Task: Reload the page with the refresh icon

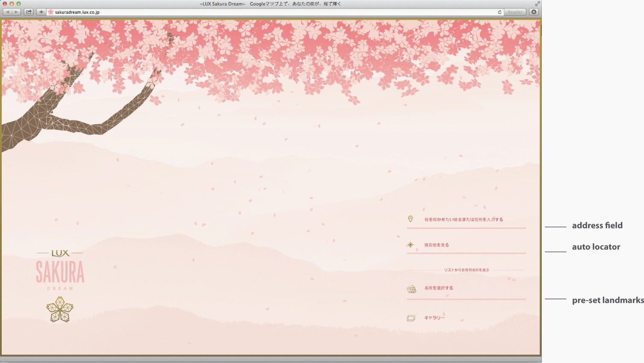Action: [x=499, y=12]
